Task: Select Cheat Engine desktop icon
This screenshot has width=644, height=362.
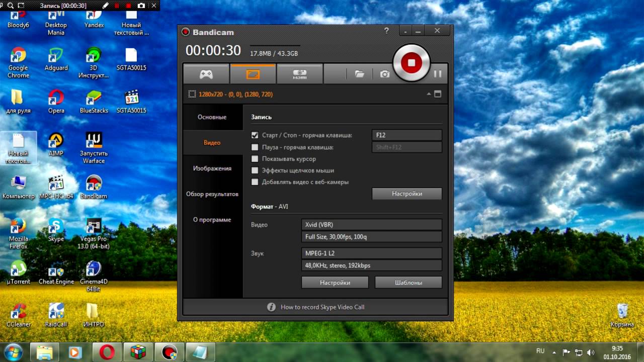Action: [x=56, y=273]
